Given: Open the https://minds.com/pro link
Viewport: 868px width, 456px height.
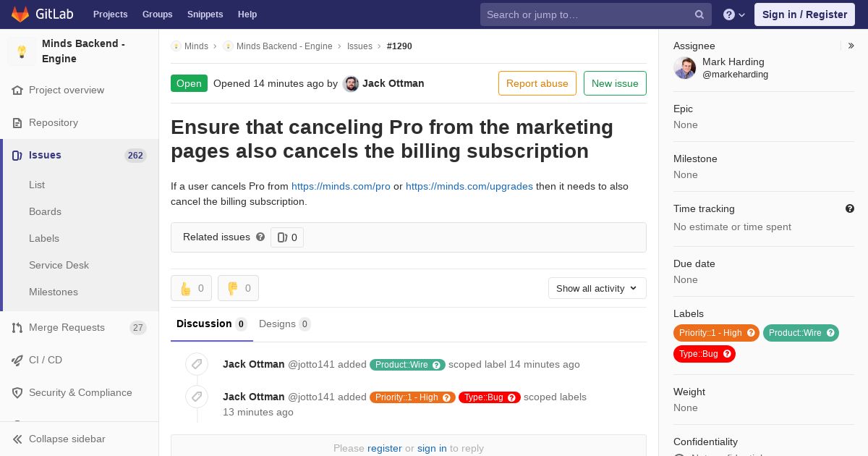Looking at the screenshot, I should click(x=341, y=187).
